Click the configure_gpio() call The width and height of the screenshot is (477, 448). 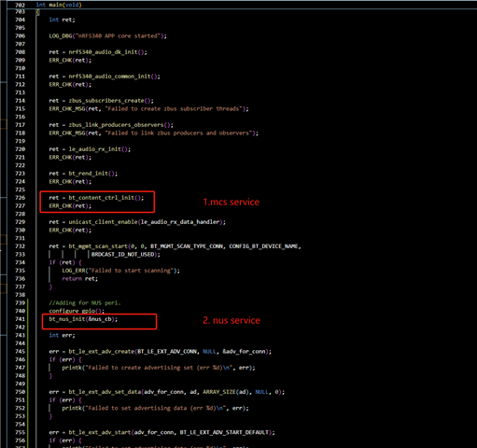click(x=77, y=311)
